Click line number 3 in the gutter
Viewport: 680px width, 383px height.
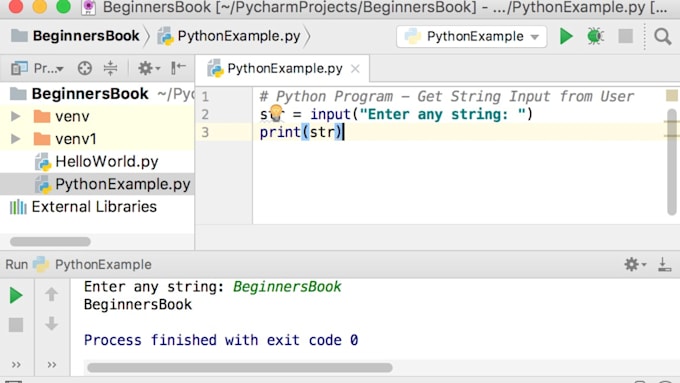(205, 132)
